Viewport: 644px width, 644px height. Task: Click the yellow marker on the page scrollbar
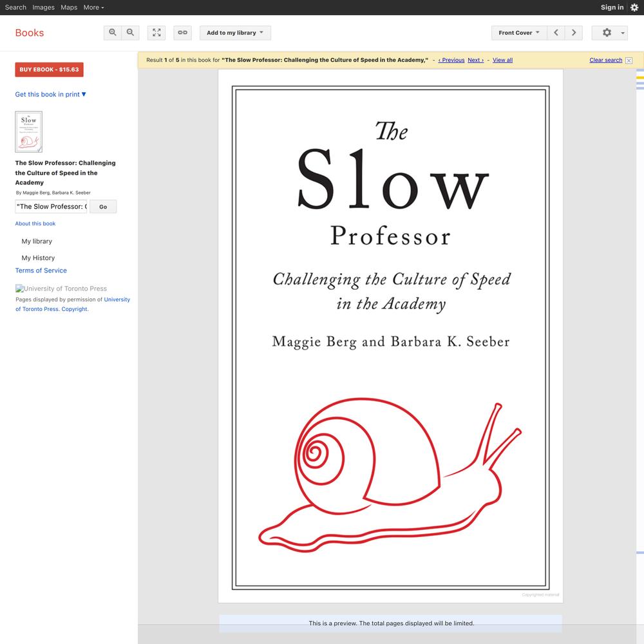pyautogui.click(x=640, y=78)
